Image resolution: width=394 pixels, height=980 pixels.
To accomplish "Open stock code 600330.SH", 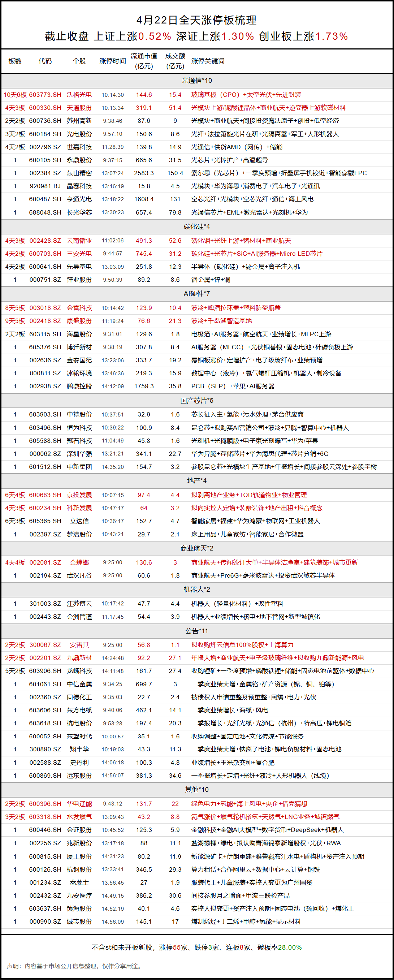I will (45, 108).
